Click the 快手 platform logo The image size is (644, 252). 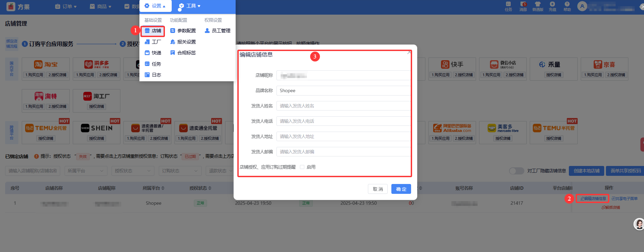tap(452, 64)
